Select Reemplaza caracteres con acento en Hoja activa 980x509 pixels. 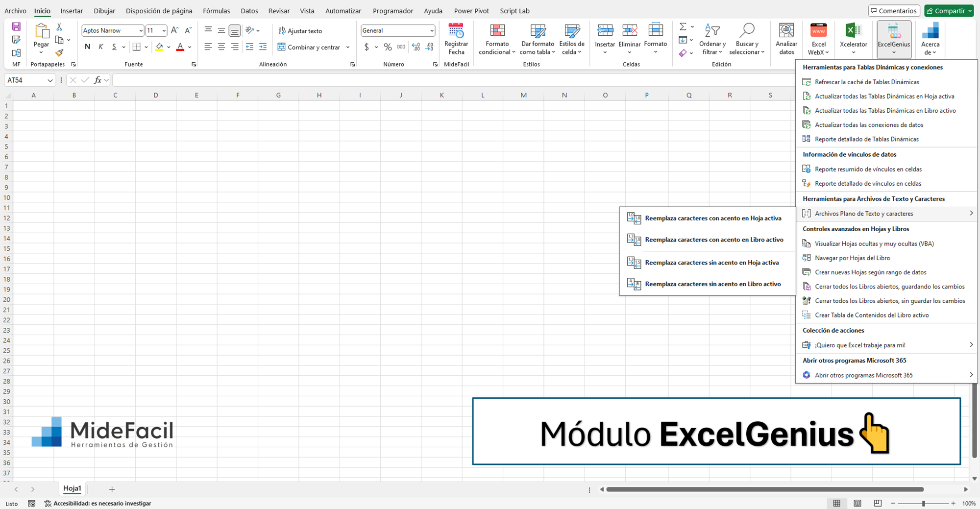point(707,218)
